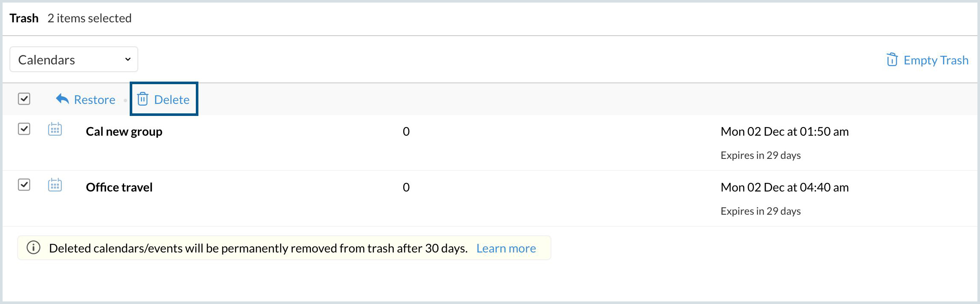Open the Calendars type dropdown
Viewport: 980px width, 304px height.
(73, 60)
